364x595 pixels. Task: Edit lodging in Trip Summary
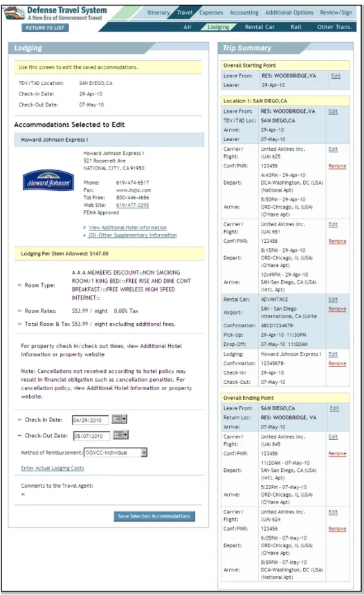333,354
